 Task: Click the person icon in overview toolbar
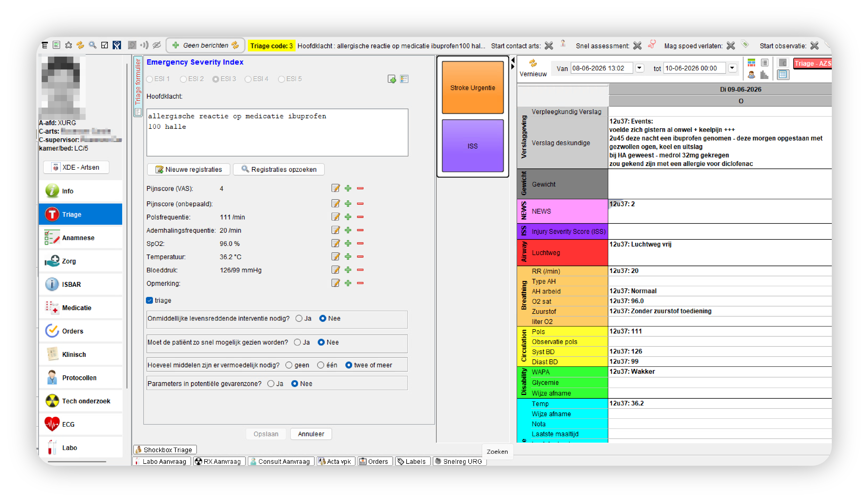(751, 75)
